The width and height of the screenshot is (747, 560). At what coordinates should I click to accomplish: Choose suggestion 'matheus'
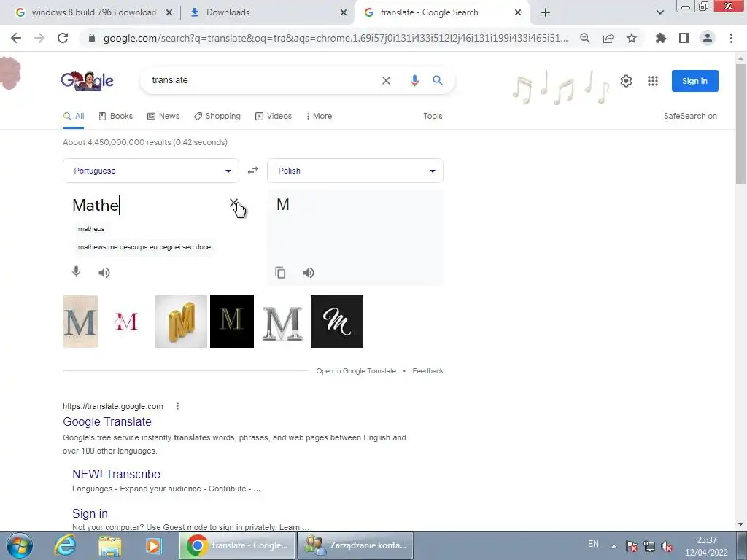pos(91,229)
